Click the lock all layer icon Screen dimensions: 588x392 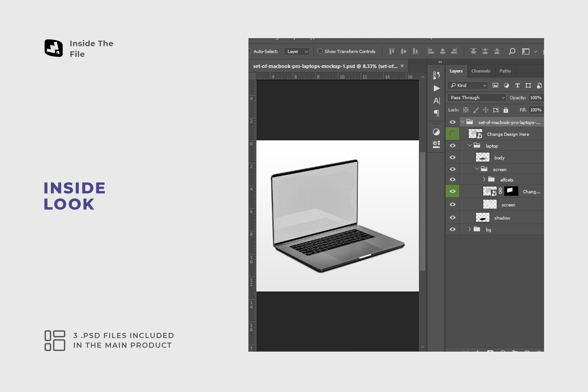506,110
